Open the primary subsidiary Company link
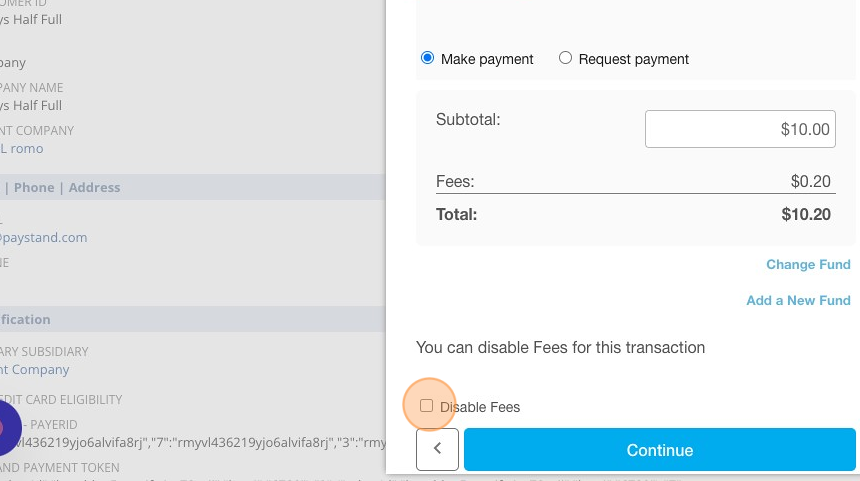The image size is (860, 481). (x=35, y=370)
